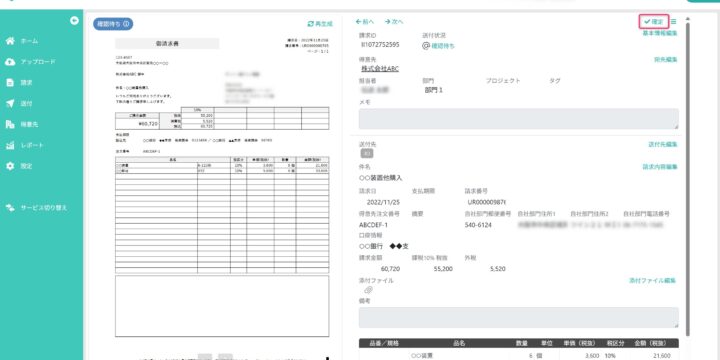Click the line item amount 21,600

coord(661,356)
